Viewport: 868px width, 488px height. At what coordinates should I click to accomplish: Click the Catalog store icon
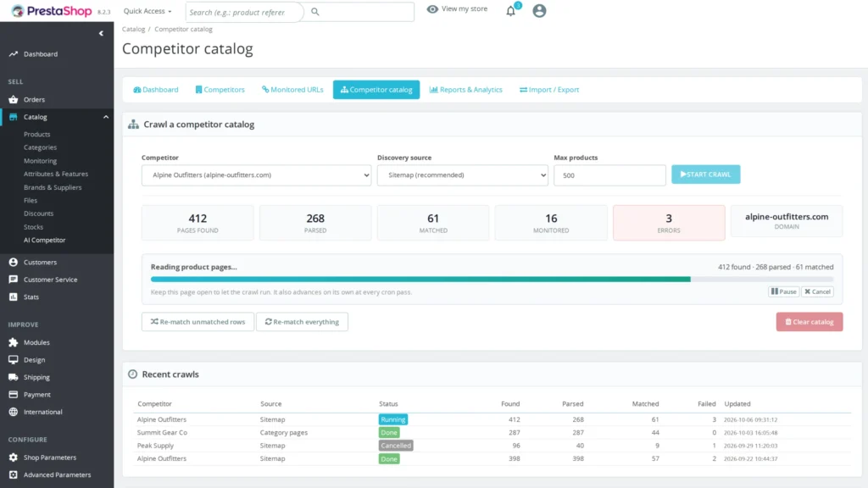[x=14, y=117]
